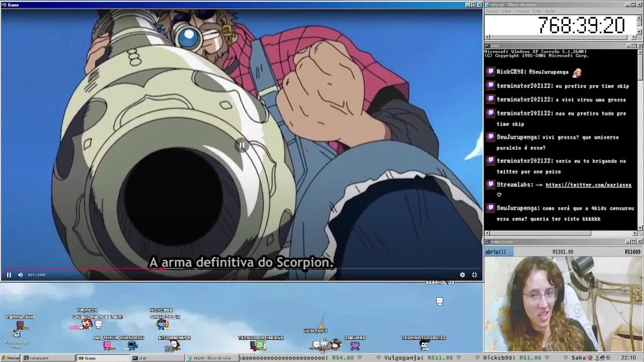The width and height of the screenshot is (644, 362).
Task: Click the heart emote under the Streamlabs link
Action: (x=499, y=195)
